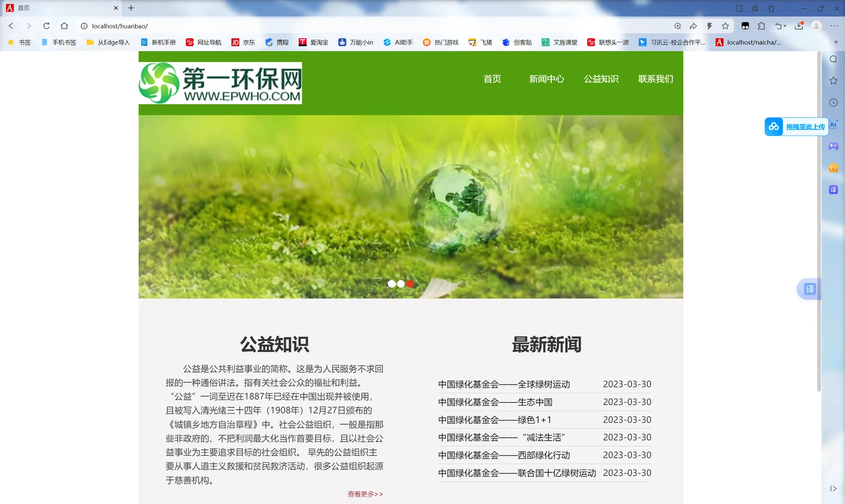The width and height of the screenshot is (845, 504).
Task: Open the translate tool in the sidebar
Action: pos(833,189)
